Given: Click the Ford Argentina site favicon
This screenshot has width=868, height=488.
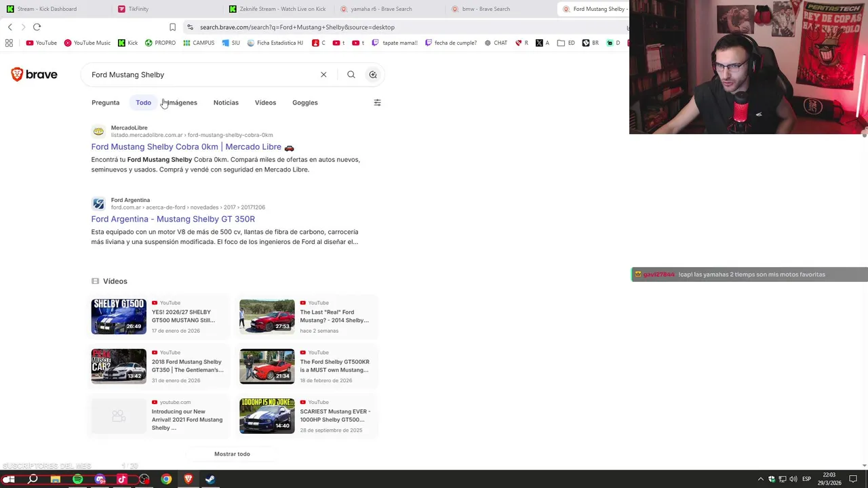Looking at the screenshot, I should click(99, 204).
